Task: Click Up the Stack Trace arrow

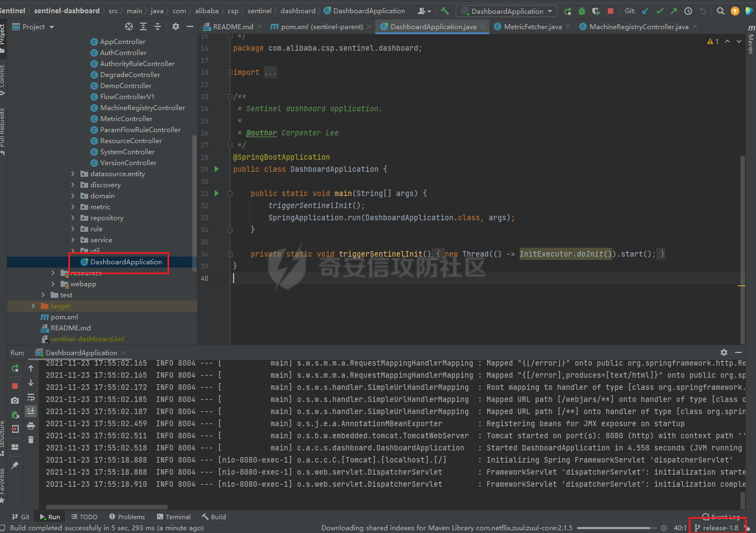Action: click(x=31, y=368)
